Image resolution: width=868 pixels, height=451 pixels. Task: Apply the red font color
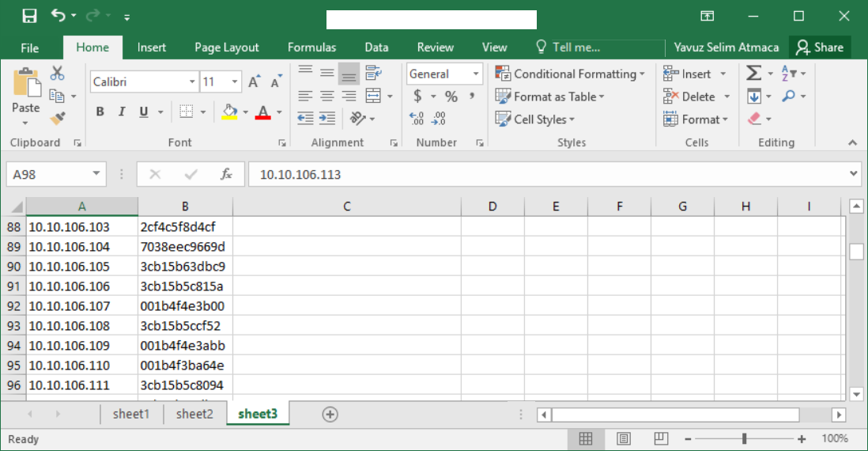tap(263, 112)
